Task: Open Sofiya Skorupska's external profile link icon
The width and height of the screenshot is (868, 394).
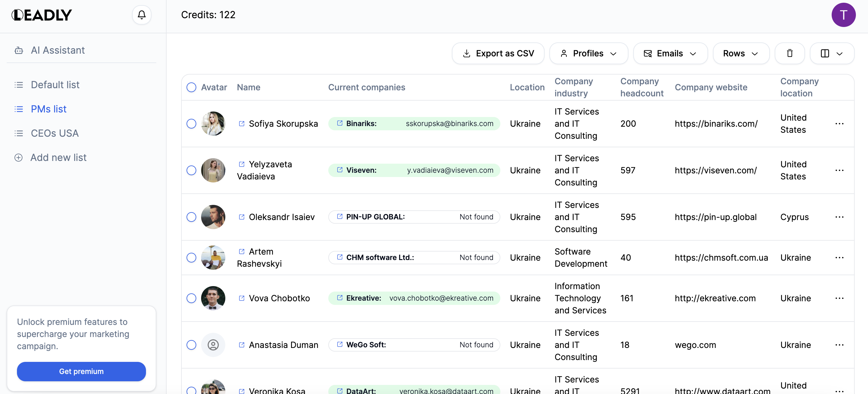Action: tap(242, 123)
